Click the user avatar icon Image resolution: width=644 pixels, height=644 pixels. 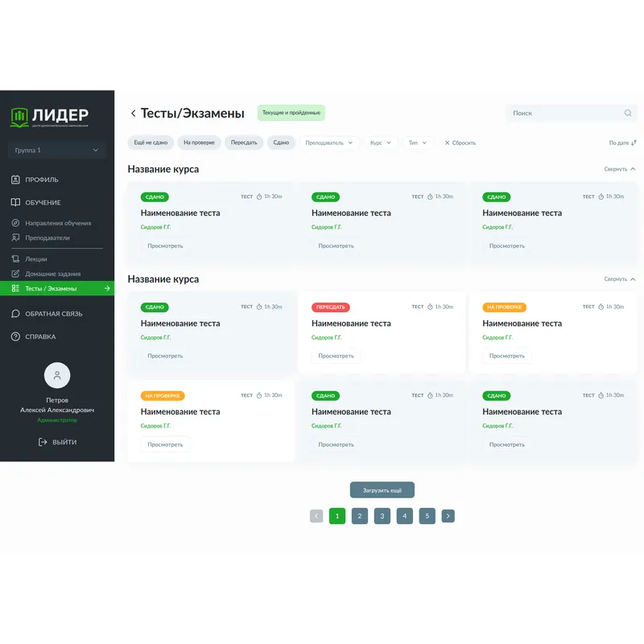pos(57,375)
